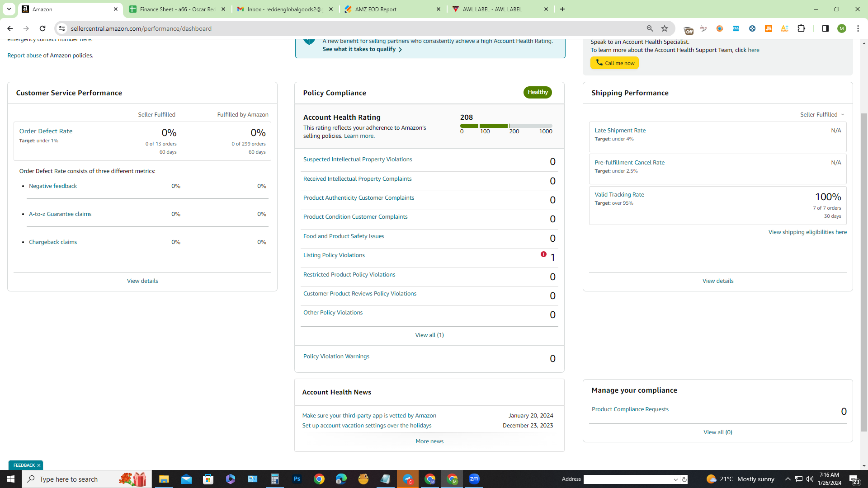Open the JS Jungle Scout extension
This screenshot has width=868, height=488.
769,28
